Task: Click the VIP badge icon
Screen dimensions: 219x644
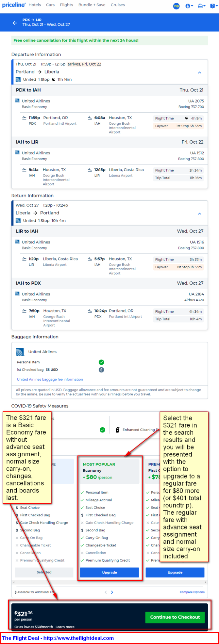Action: 176,6
